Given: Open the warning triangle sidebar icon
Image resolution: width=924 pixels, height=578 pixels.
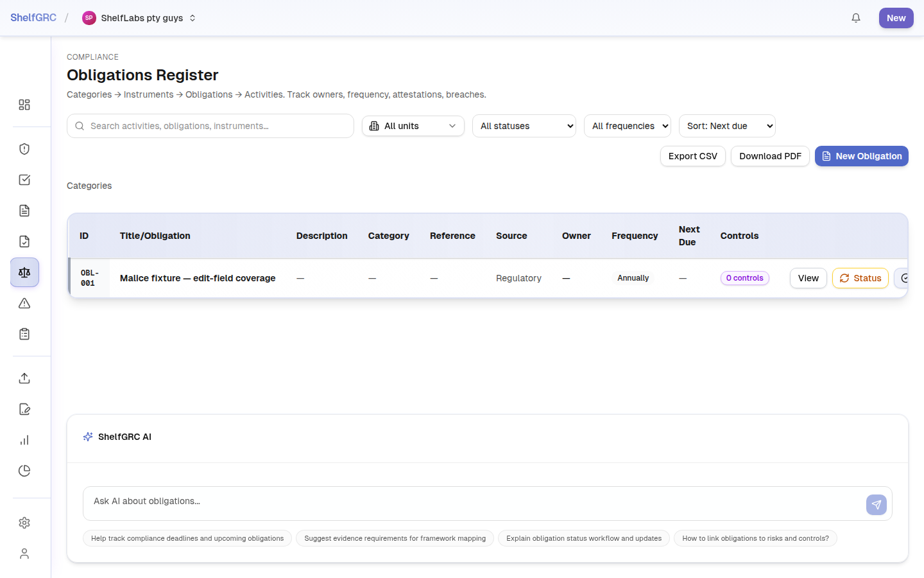Looking at the screenshot, I should pos(24,303).
